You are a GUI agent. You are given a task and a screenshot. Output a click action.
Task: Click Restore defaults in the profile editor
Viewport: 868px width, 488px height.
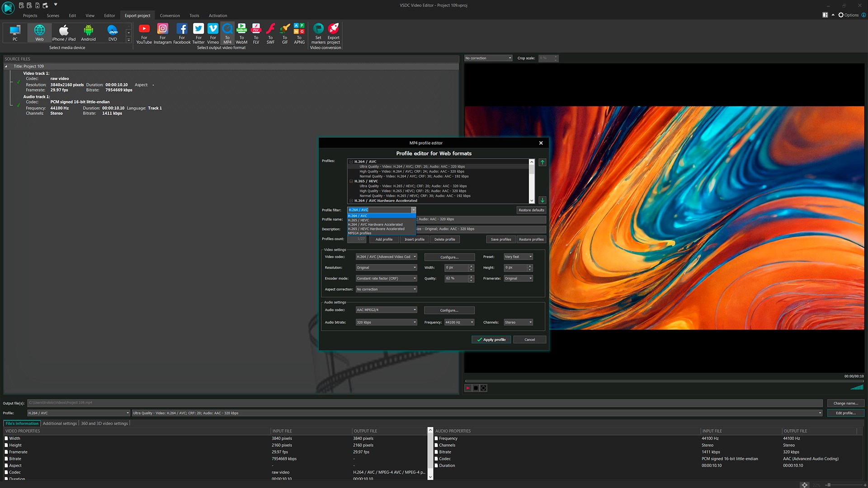tap(531, 210)
